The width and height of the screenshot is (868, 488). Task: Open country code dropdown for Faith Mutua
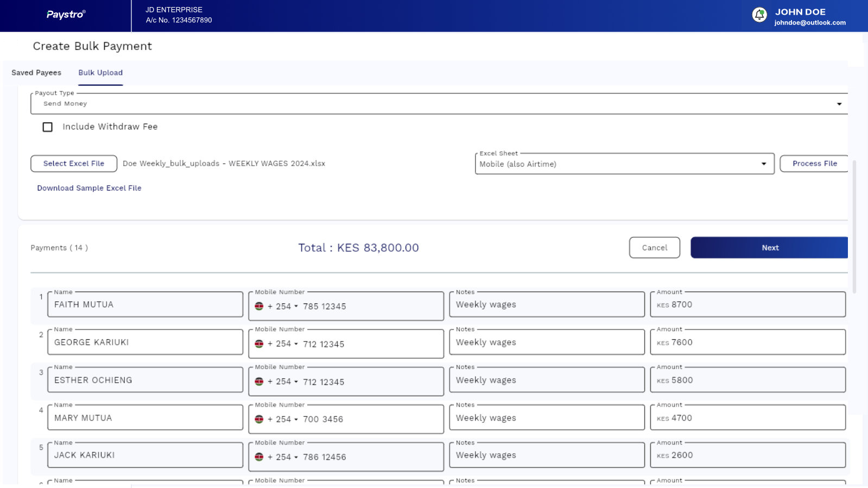point(296,306)
